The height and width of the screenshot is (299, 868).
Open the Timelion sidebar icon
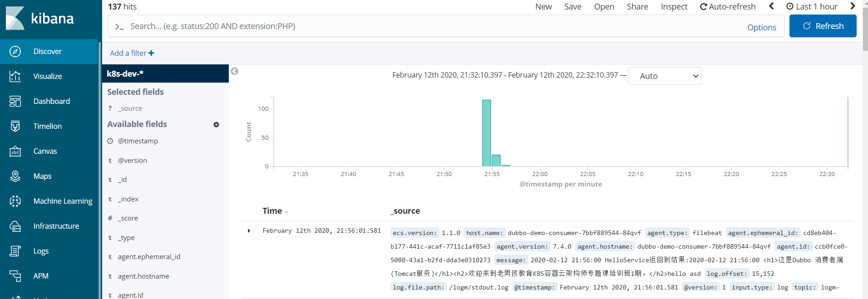click(15, 126)
